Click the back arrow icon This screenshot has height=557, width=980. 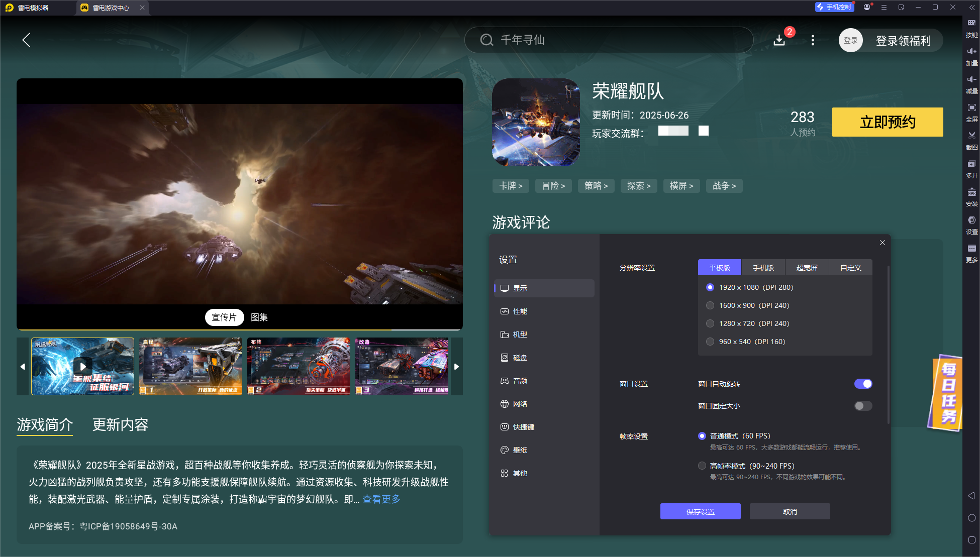[x=27, y=40]
